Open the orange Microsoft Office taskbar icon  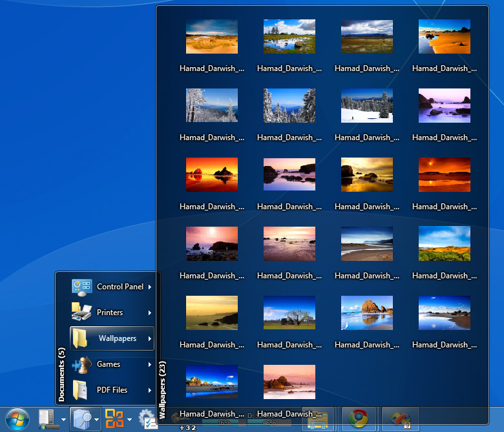click(114, 419)
